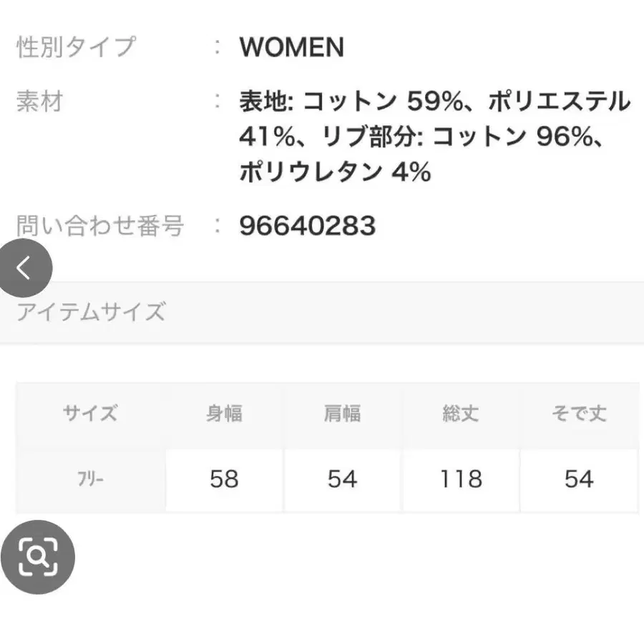The width and height of the screenshot is (644, 644).
Task: Select the フリー size row label
Action: point(89,479)
